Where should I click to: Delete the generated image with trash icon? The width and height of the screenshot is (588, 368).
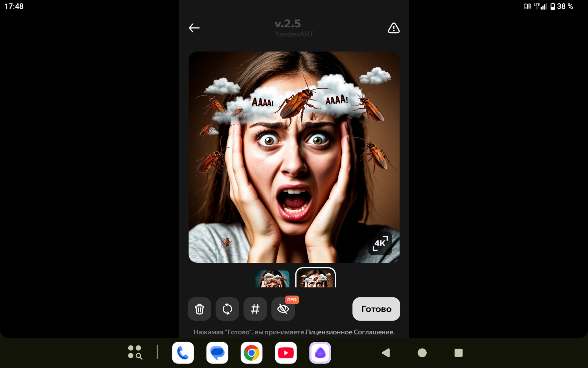point(200,309)
